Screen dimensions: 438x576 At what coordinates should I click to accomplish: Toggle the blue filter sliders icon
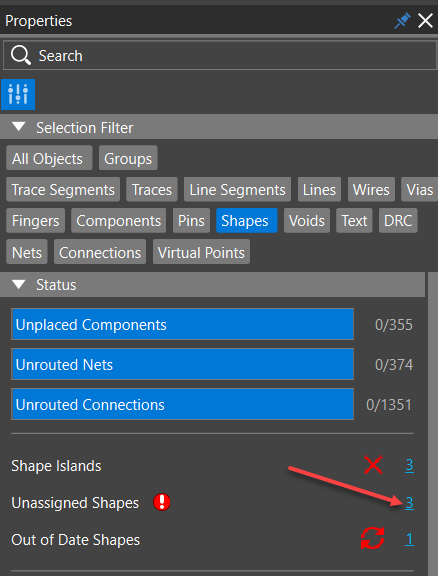click(18, 94)
